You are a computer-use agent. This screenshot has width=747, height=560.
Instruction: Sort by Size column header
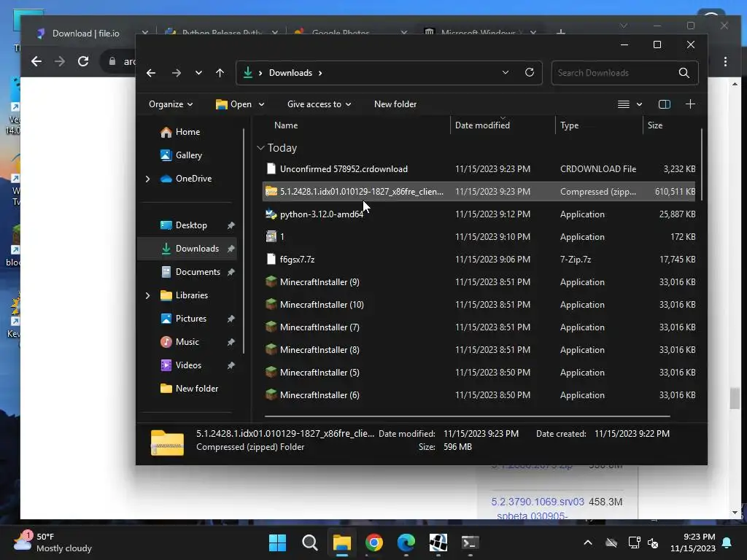654,125
